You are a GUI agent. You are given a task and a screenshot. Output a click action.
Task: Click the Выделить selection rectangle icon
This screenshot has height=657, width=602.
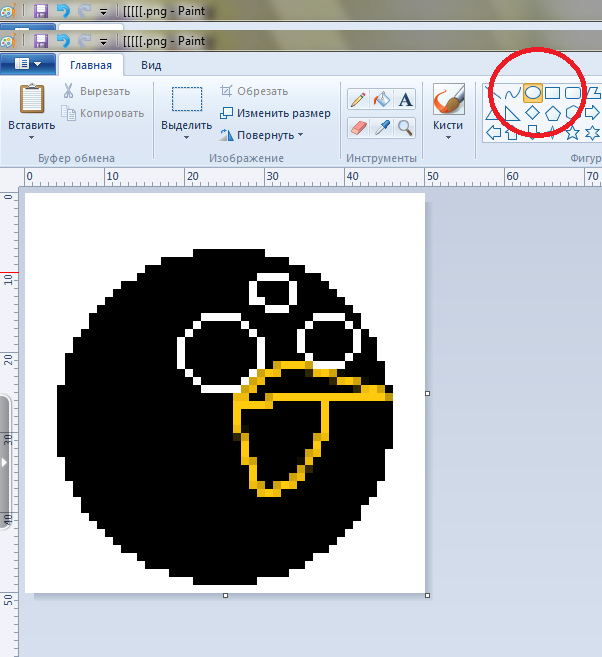coord(187,99)
